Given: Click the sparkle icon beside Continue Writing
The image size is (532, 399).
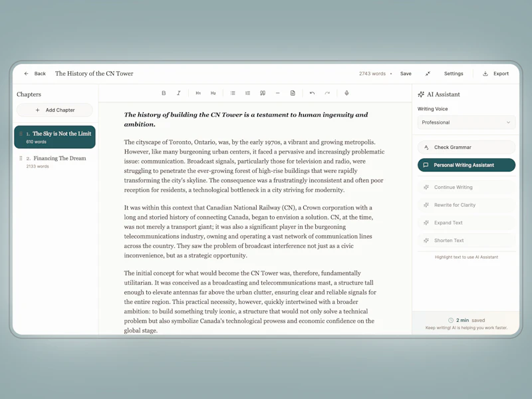Looking at the screenshot, I should coord(426,188).
